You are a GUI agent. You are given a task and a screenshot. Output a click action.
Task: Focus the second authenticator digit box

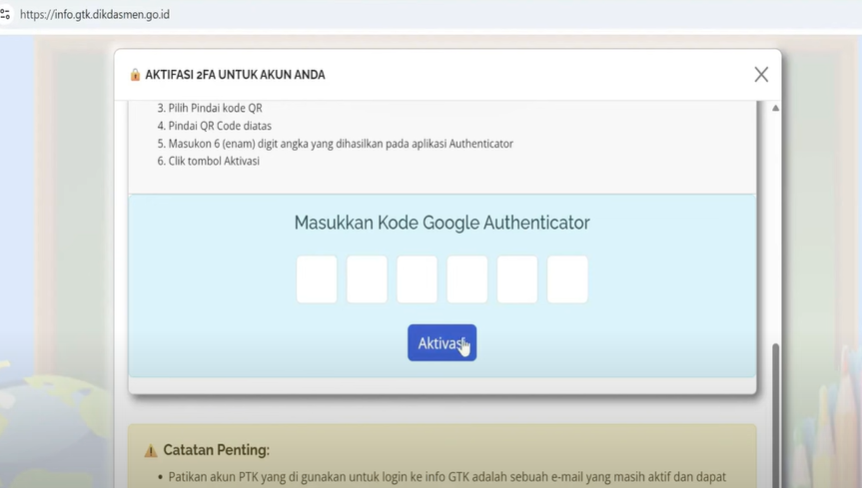click(367, 279)
